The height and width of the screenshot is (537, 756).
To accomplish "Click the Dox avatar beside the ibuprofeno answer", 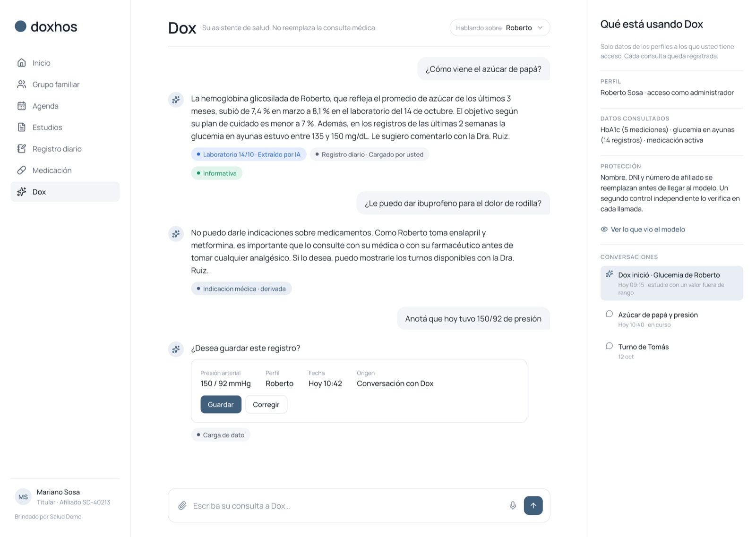I will 176,234.
